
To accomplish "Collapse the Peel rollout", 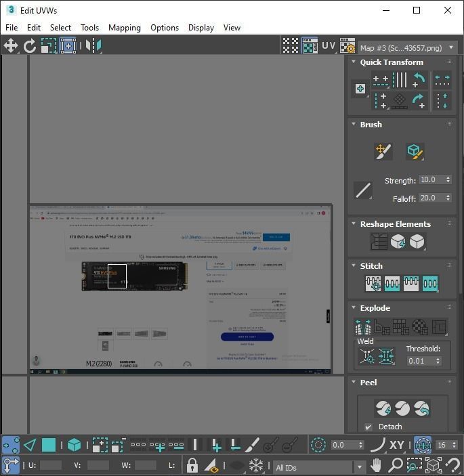I will click(354, 382).
